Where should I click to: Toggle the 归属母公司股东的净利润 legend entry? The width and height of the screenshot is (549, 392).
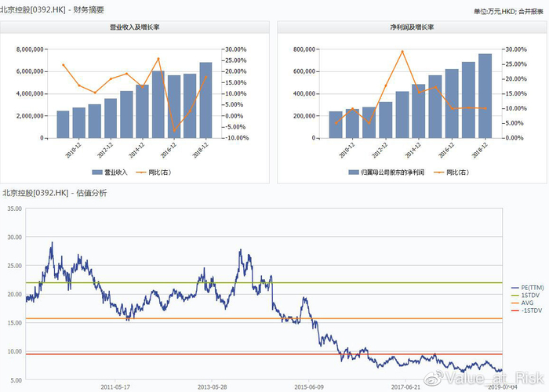point(387,172)
